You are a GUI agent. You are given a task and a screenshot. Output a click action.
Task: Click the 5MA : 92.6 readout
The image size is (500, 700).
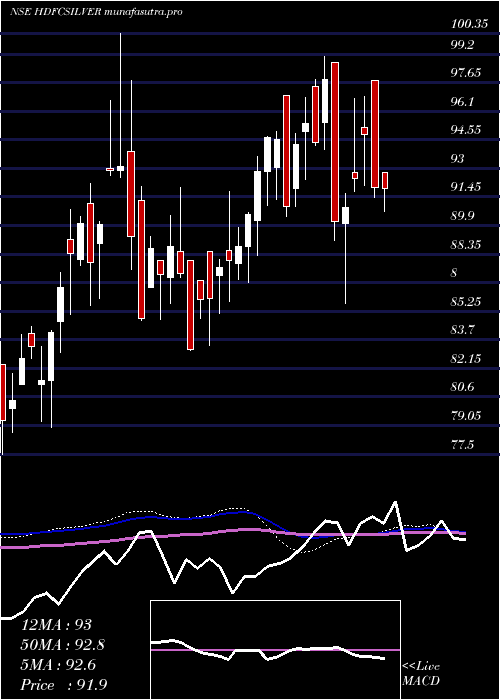click(60, 665)
